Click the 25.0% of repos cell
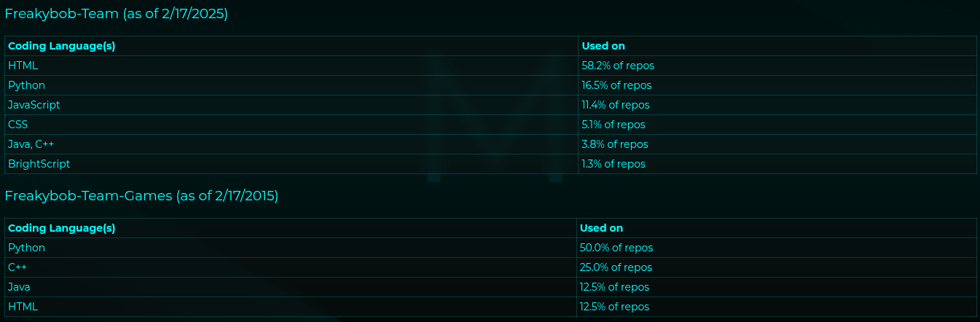Viewport: 980px width, 322px height. [616, 267]
